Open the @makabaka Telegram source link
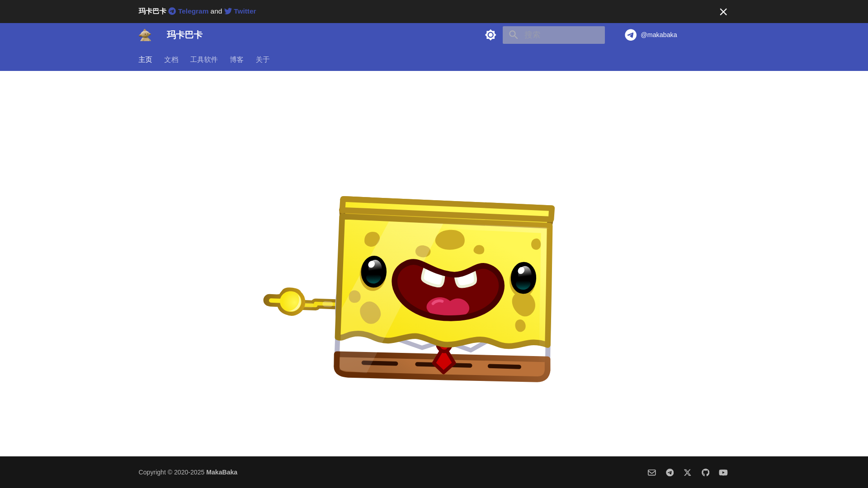868x488 pixels. click(651, 35)
